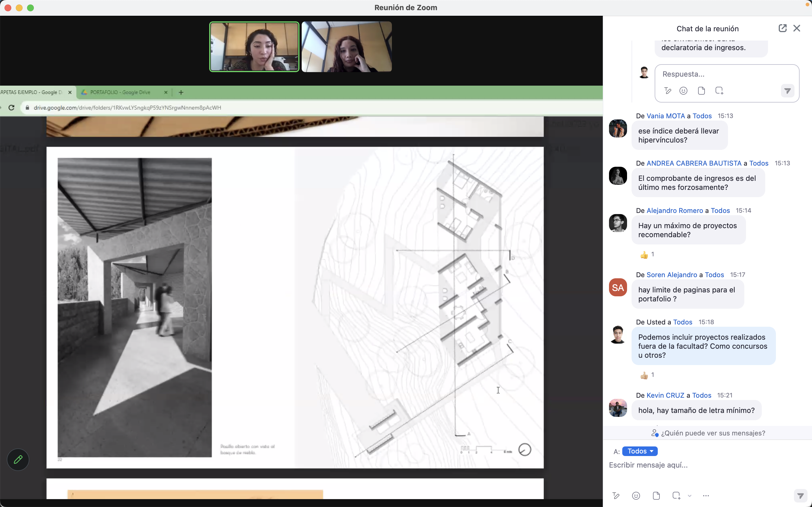812x507 pixels.
Task: Select the green-highlighted active speaker video thumbnail
Action: (x=254, y=47)
